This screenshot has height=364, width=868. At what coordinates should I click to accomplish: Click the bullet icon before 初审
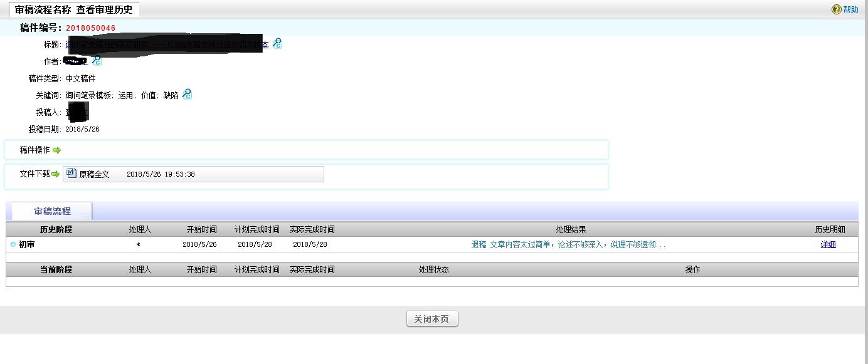pos(13,244)
